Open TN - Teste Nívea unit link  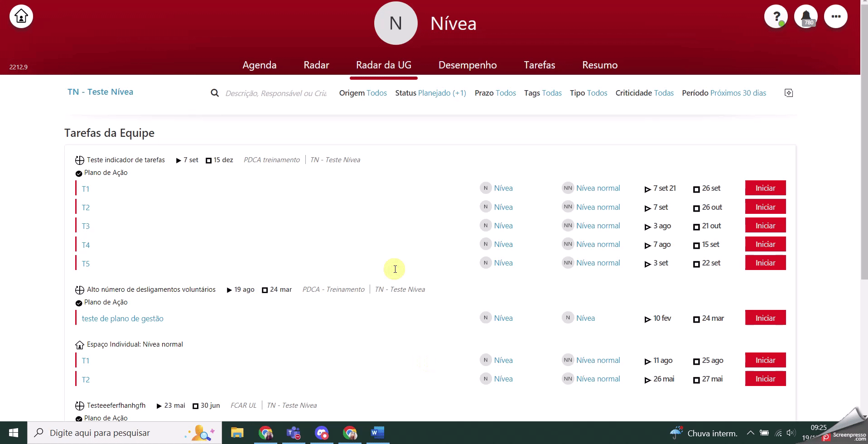101,92
